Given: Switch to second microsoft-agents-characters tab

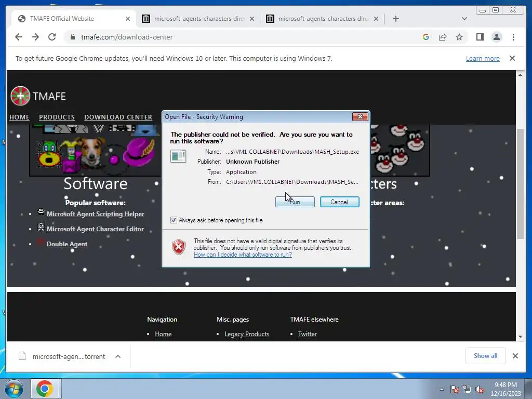Looking at the screenshot, I should click(198, 19).
